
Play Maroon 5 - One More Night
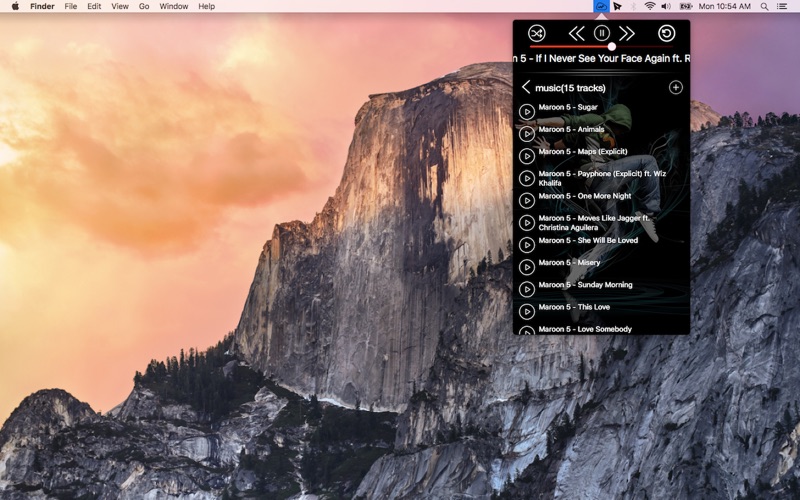point(527,200)
